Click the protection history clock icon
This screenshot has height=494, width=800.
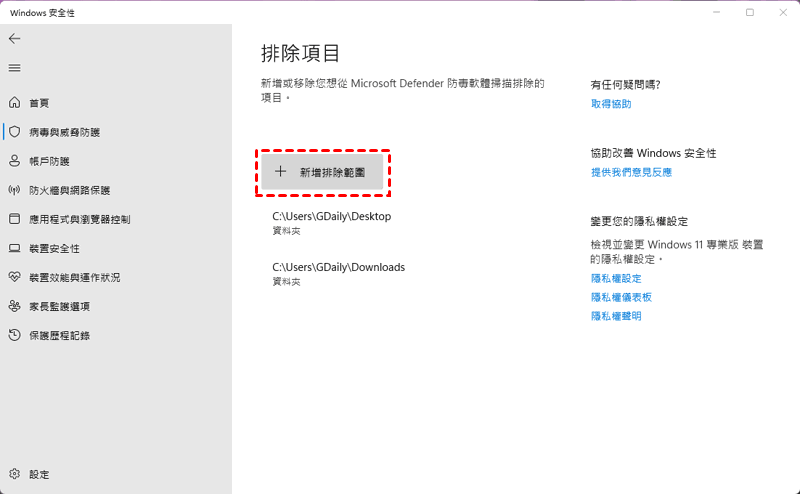14,335
